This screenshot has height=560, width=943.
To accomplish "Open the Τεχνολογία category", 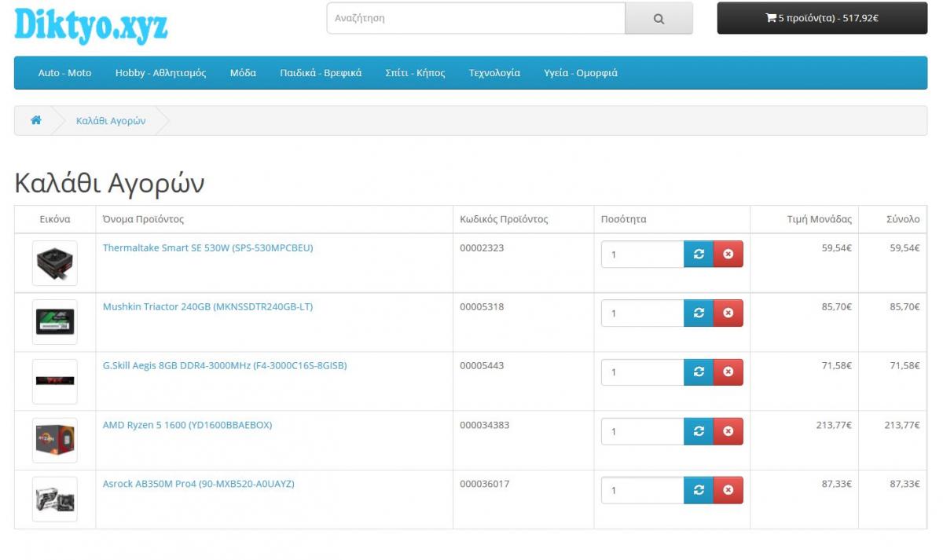I will click(x=494, y=73).
